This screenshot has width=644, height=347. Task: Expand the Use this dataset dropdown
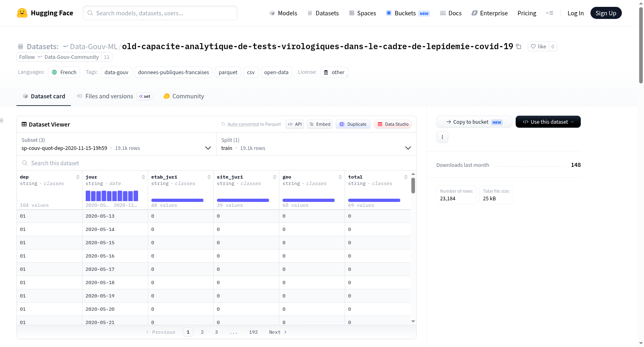[x=548, y=122]
